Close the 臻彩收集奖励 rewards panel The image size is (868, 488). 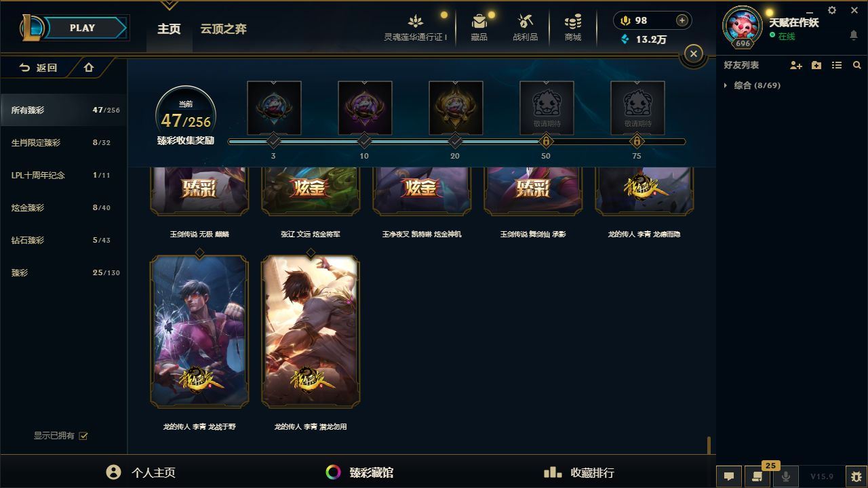[693, 54]
